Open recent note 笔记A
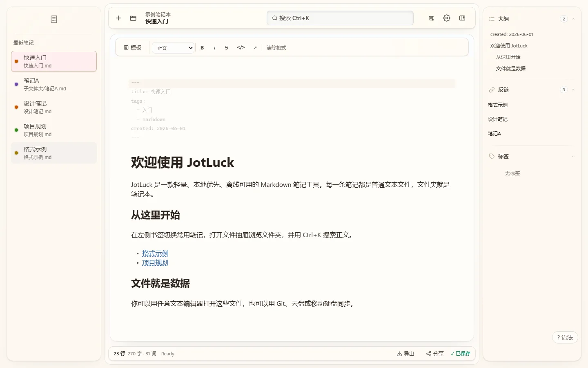Image resolution: width=588 pixels, height=368 pixels. click(x=54, y=84)
